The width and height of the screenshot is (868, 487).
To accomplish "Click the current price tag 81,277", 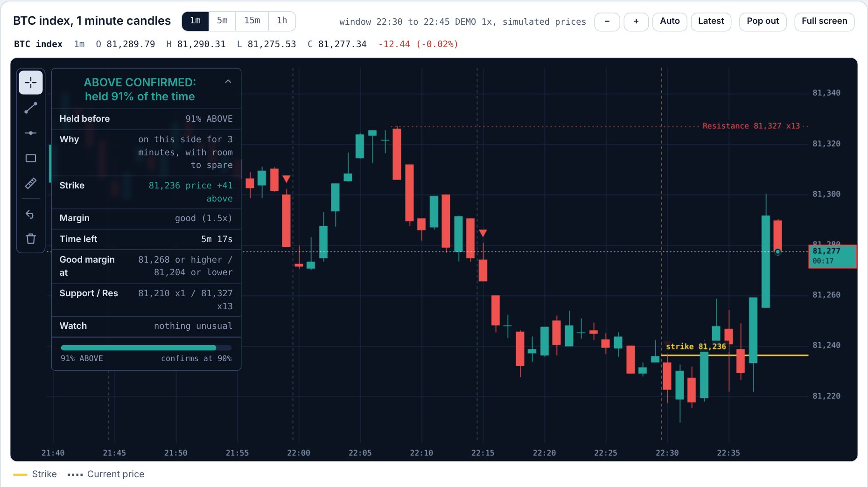I will click(x=832, y=256).
